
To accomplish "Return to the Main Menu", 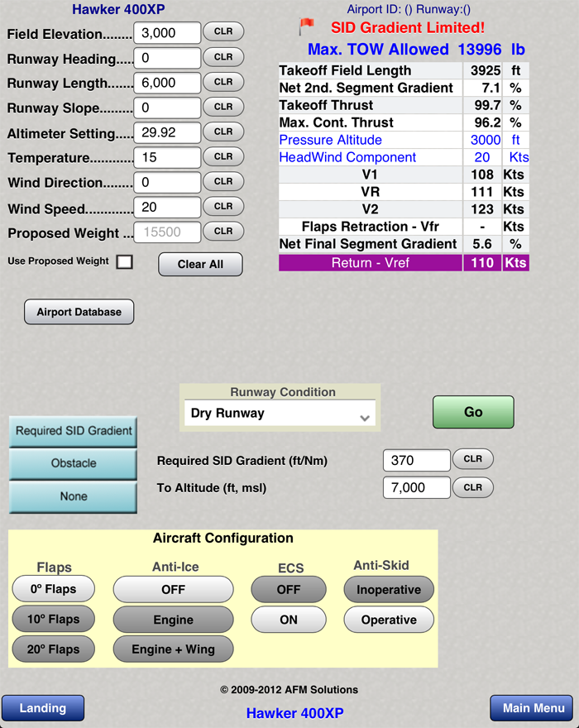I will pos(532,708).
